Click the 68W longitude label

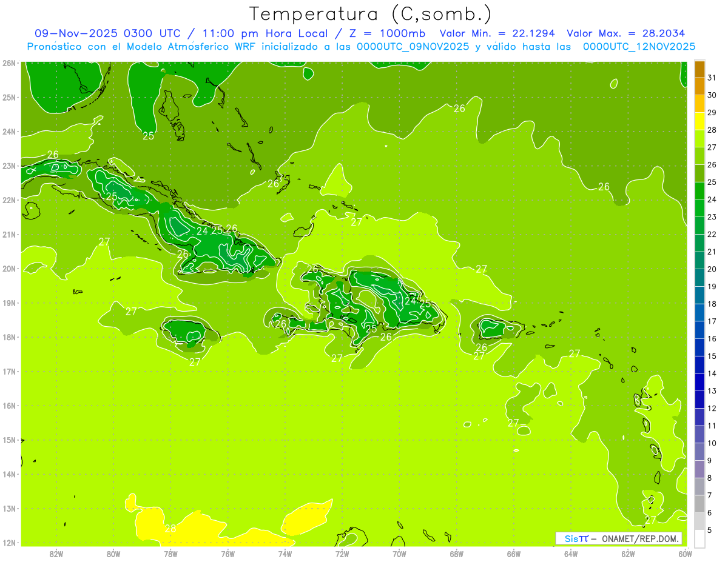point(457,554)
